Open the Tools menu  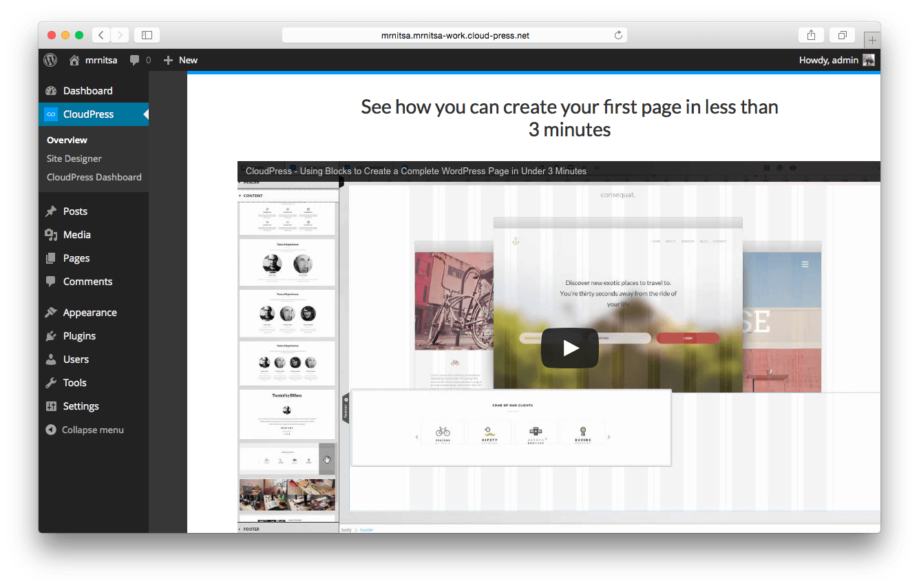tap(74, 383)
